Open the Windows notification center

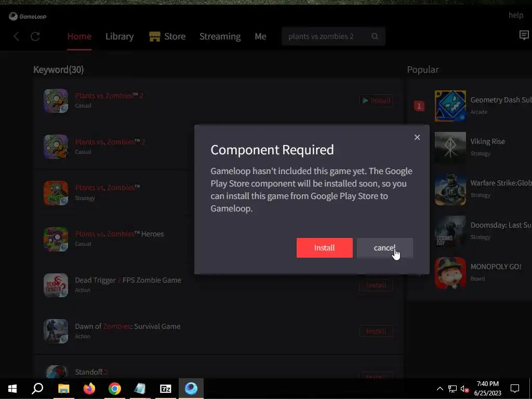[515, 389]
